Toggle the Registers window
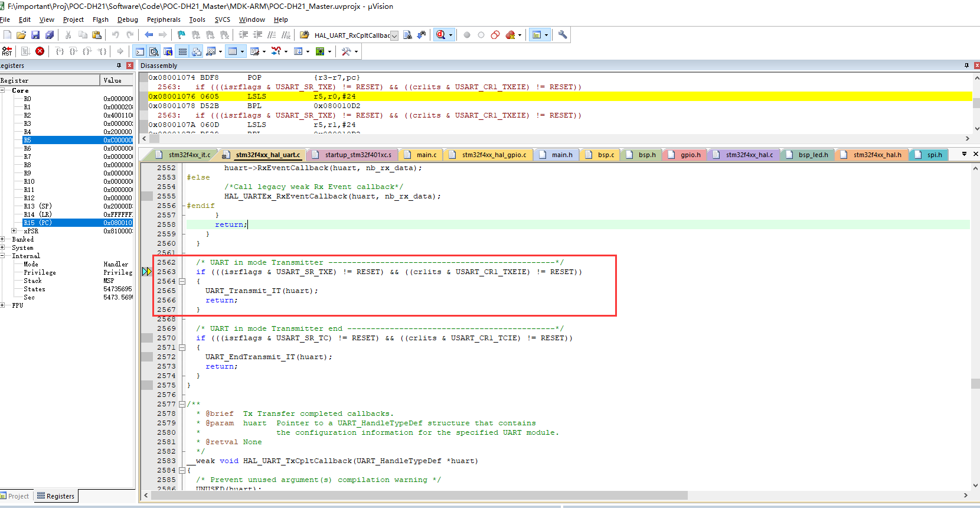 182,51
